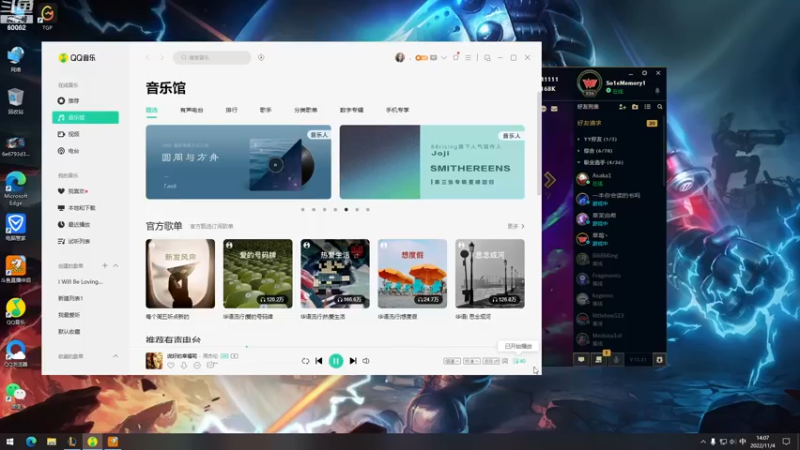This screenshot has width=800, height=450.
Task: Open 最近播放 recently played in sidebar
Action: click(x=85, y=224)
